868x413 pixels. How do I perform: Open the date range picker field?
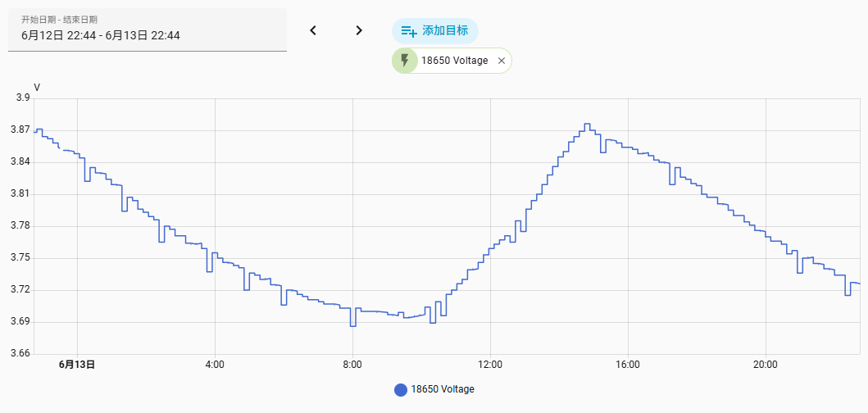(148, 29)
